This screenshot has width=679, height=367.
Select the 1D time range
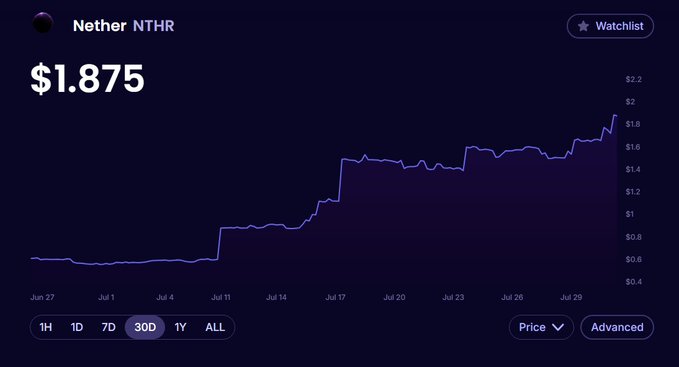pyautogui.click(x=77, y=327)
